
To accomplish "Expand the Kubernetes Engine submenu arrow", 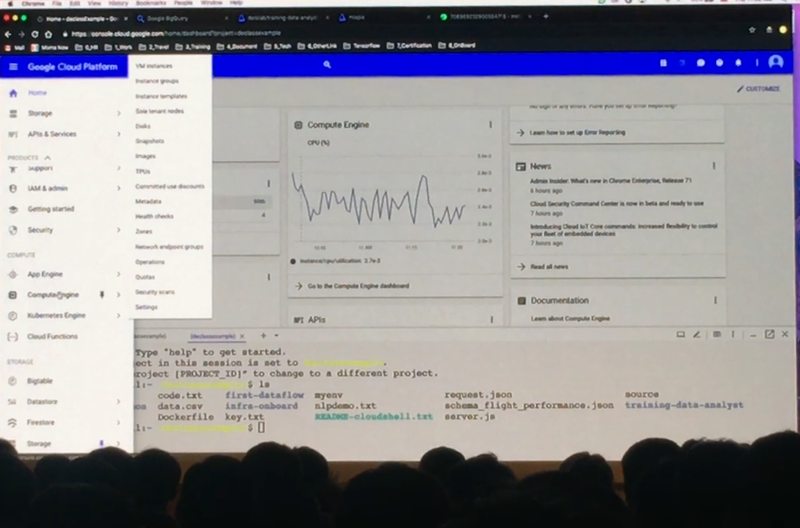I will tap(118, 315).
